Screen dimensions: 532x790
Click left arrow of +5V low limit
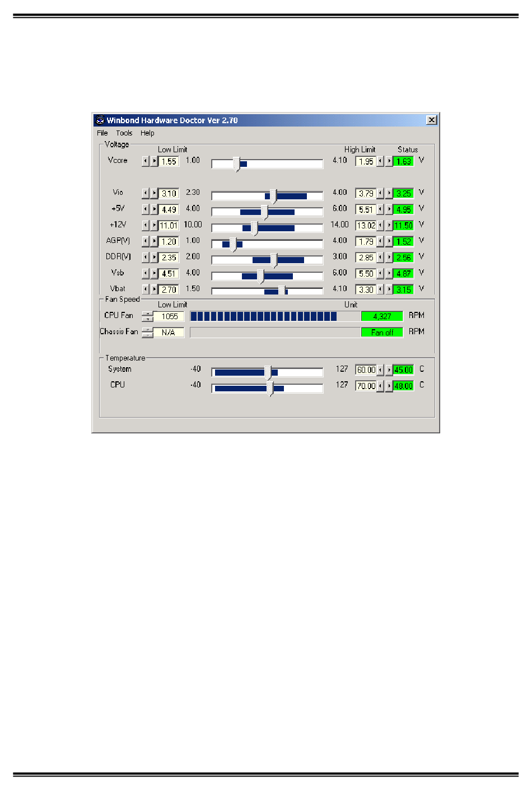pyautogui.click(x=146, y=209)
